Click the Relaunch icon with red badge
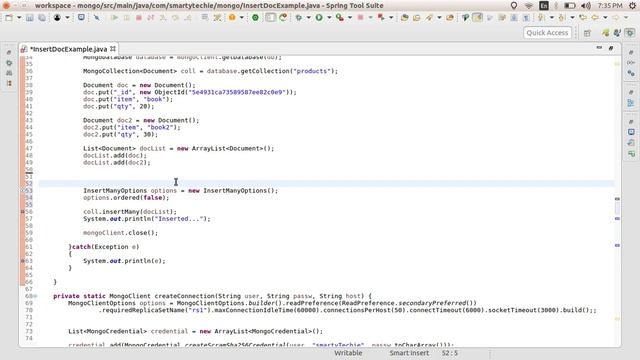 [x=283, y=18]
